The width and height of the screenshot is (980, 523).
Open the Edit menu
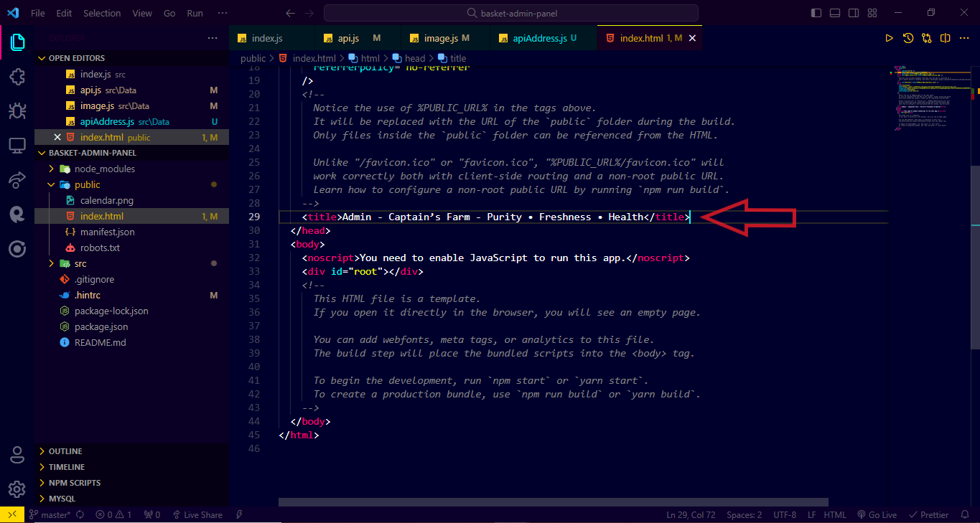pos(64,13)
